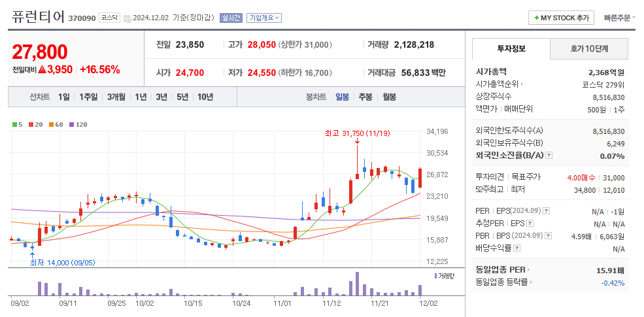Expand the 기업개요 dropdown
644x317 pixels.
[264, 18]
